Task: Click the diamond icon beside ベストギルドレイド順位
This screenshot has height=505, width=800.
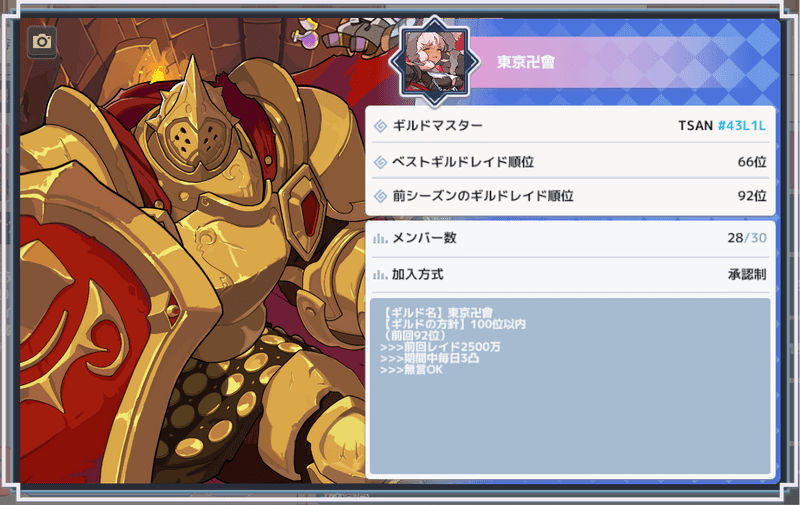Action: 381,162
